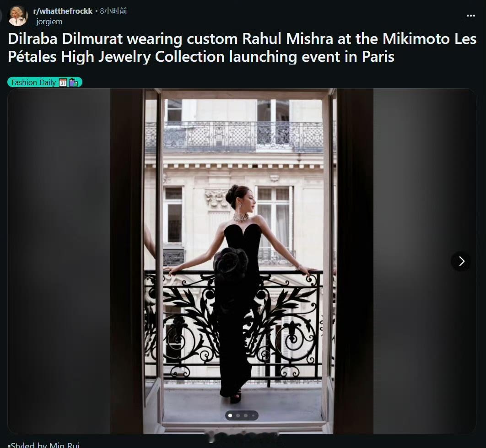Image resolution: width=486 pixels, height=448 pixels.
Task: Jump to the small fourth gallery dot
Action: pos(253,416)
